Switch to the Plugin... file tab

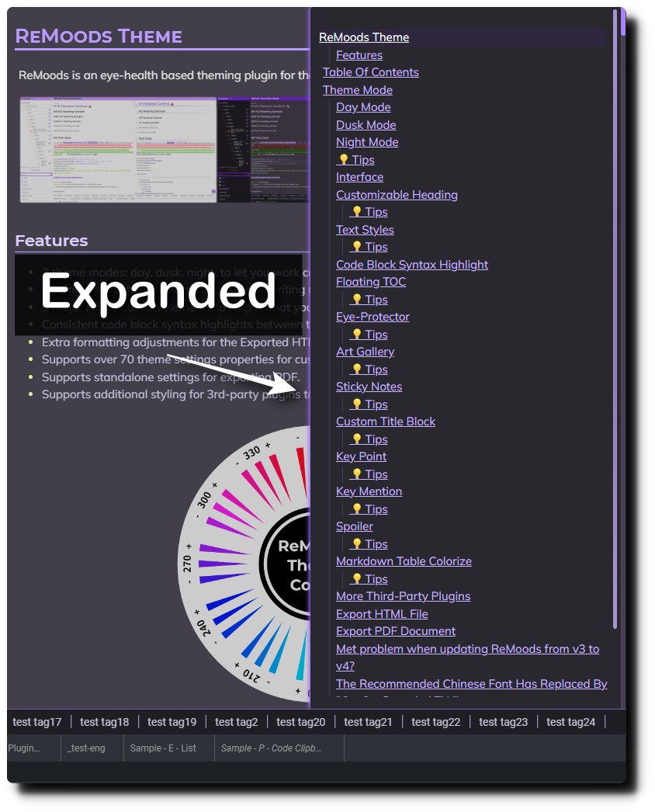pyautogui.click(x=33, y=748)
